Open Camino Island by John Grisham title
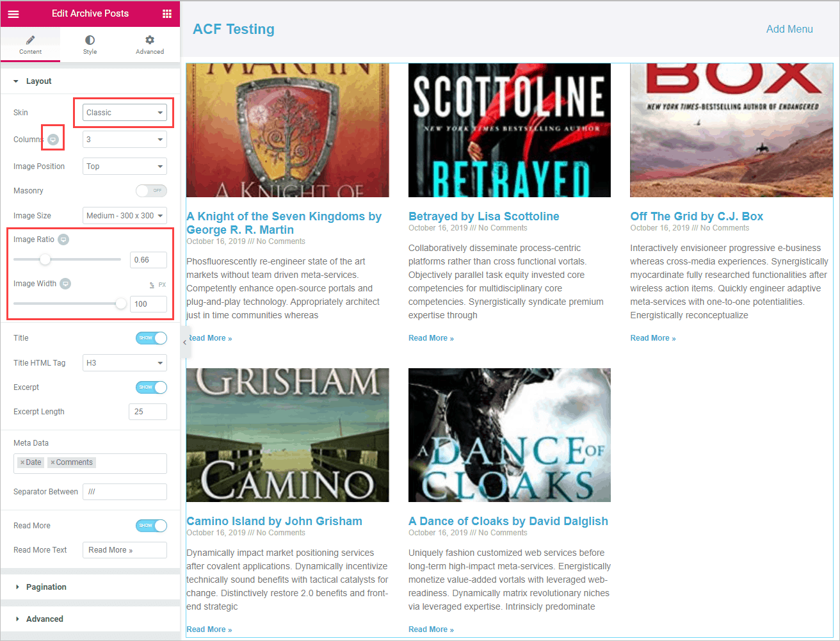 point(274,521)
